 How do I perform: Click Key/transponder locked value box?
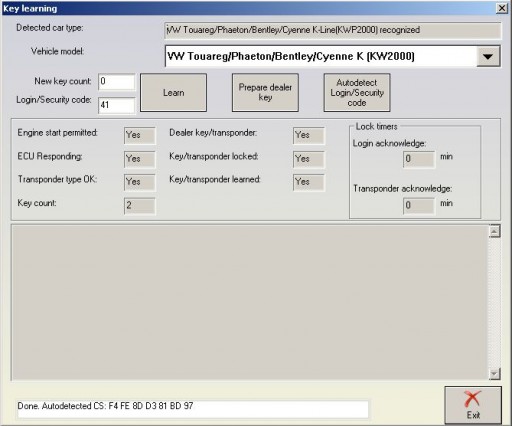click(309, 159)
